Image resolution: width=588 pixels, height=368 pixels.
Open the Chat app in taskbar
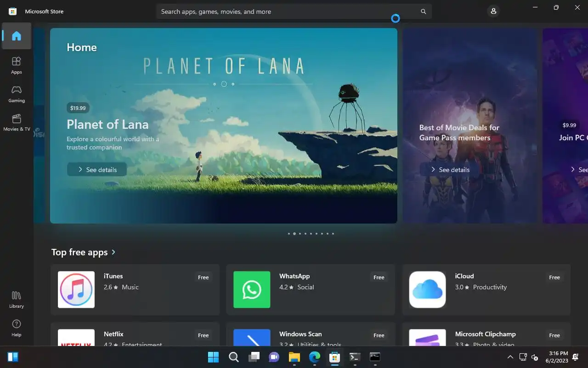tap(274, 357)
